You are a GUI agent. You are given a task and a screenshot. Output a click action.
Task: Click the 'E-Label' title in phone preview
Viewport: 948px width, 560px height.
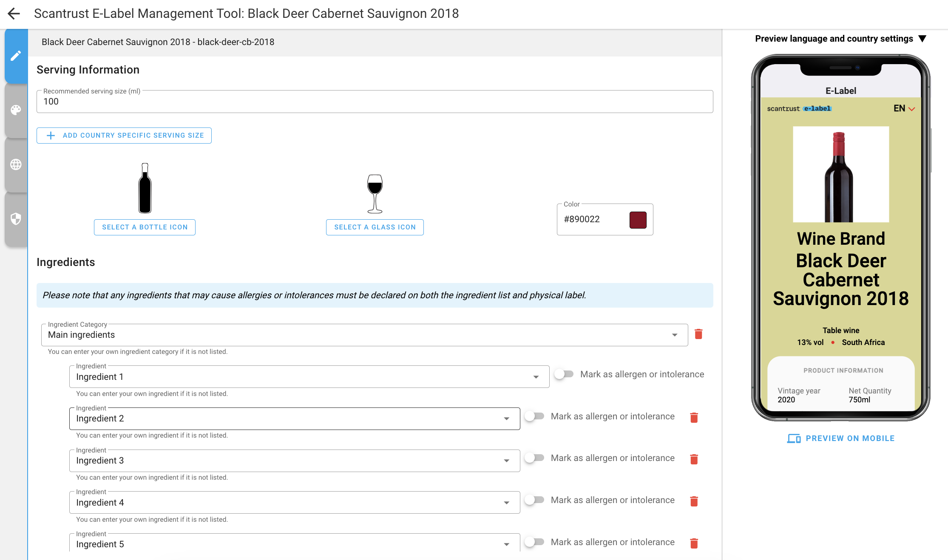(840, 91)
